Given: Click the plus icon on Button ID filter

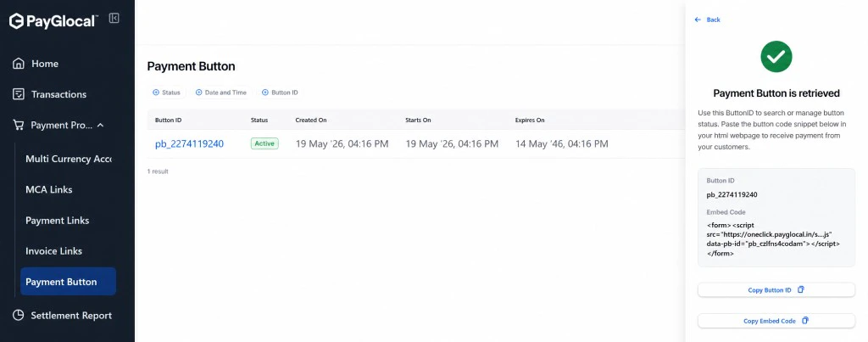Looking at the screenshot, I should [x=265, y=93].
